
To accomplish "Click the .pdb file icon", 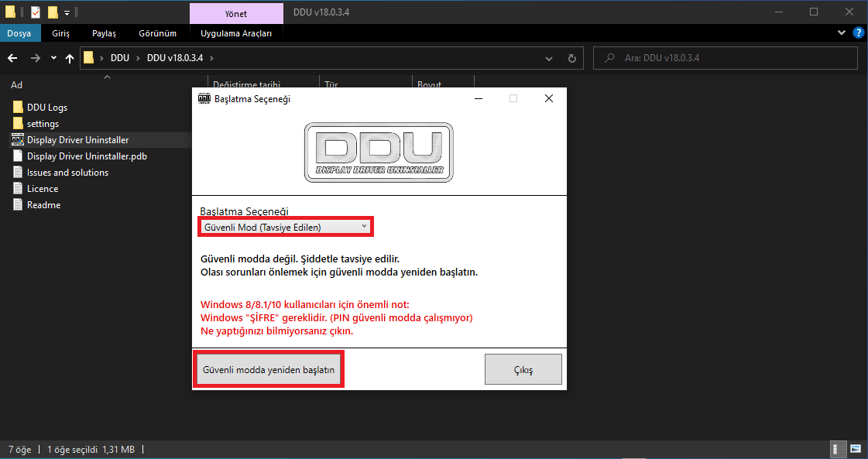I will 18,156.
